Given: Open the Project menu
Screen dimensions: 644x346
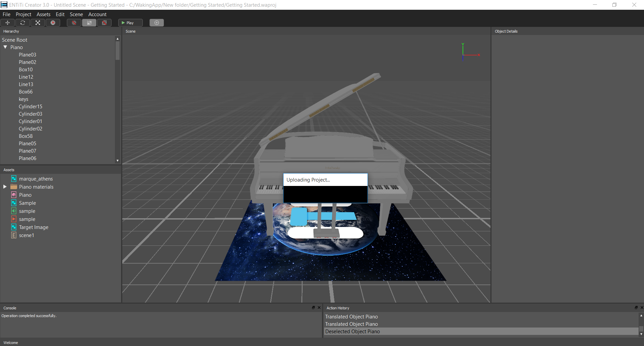Looking at the screenshot, I should point(24,14).
